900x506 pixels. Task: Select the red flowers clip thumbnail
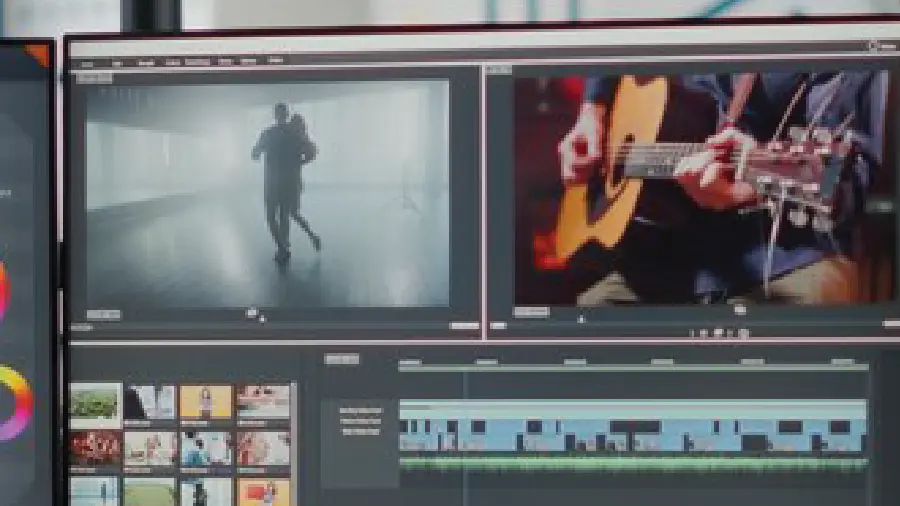pos(95,448)
